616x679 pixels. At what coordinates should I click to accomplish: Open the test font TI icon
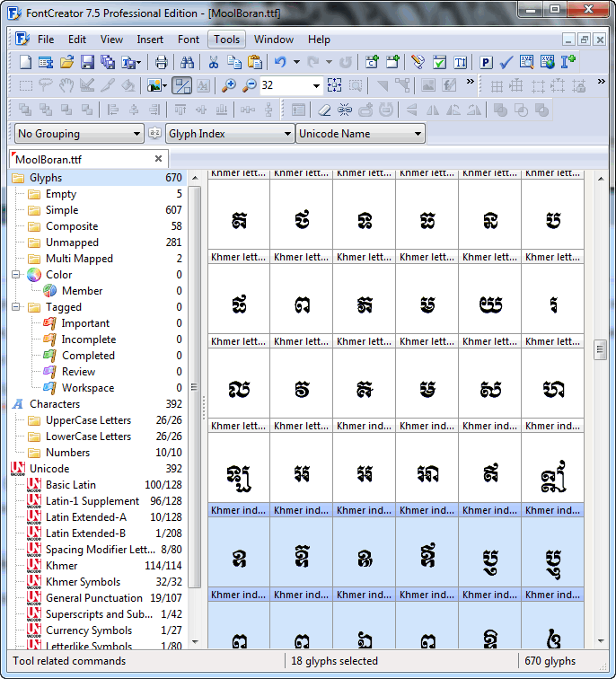(460, 62)
